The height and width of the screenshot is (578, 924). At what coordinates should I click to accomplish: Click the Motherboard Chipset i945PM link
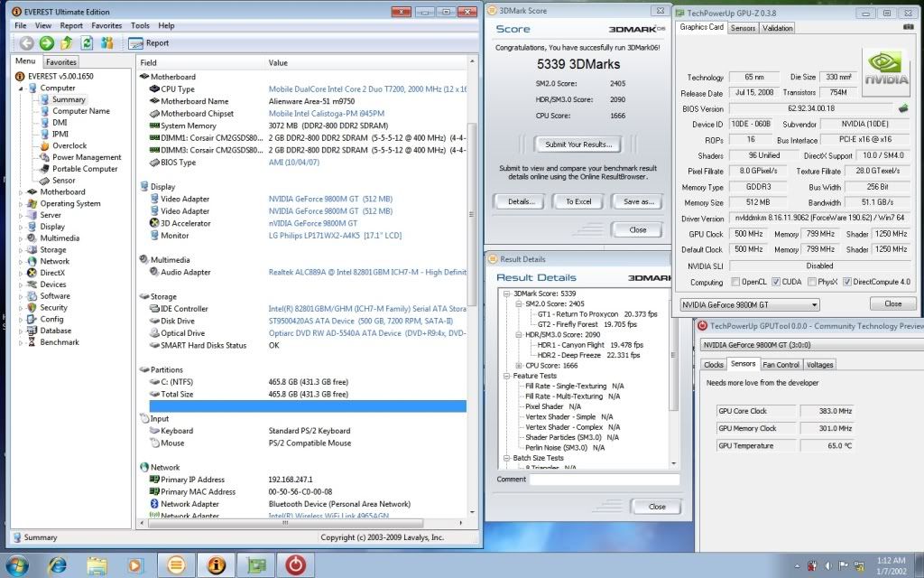click(327, 113)
